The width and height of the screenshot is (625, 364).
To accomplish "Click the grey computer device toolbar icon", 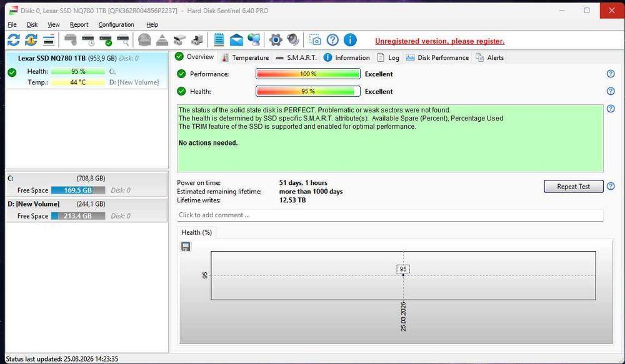I will click(197, 40).
